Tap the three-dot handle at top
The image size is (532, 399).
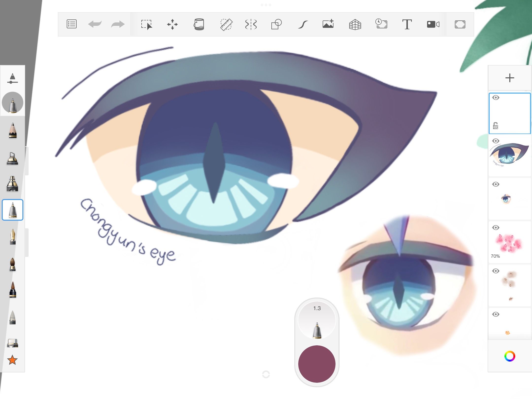266,5
